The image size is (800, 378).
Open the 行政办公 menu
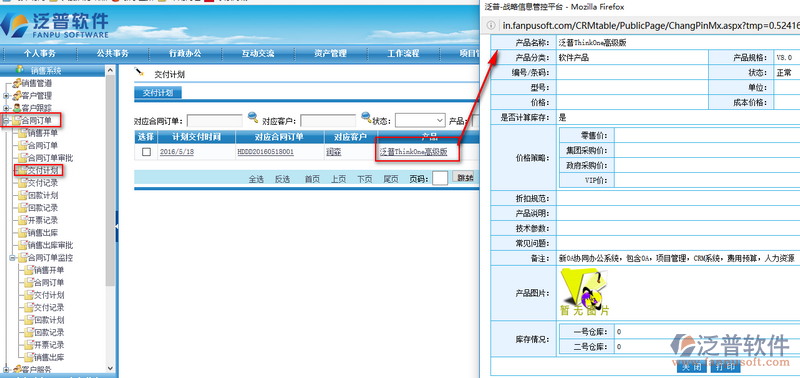coord(185,53)
